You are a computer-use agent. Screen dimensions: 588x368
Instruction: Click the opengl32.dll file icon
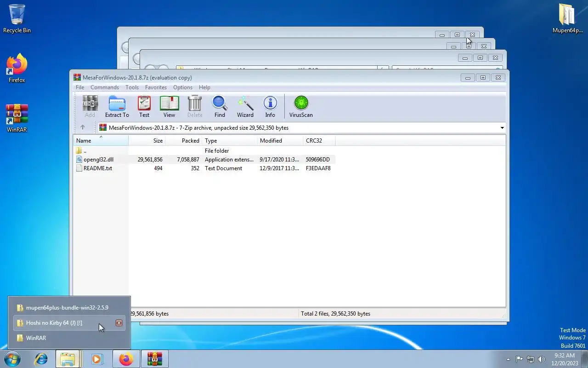click(x=79, y=160)
